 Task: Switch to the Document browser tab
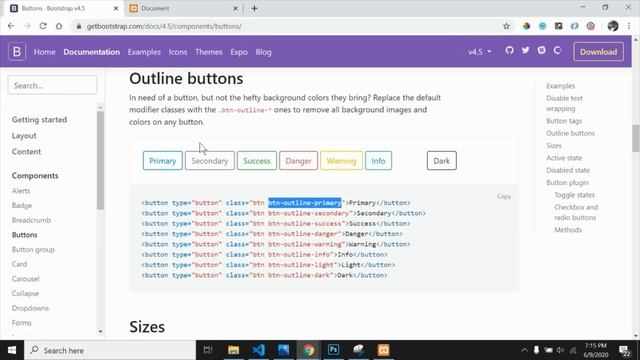(x=184, y=8)
